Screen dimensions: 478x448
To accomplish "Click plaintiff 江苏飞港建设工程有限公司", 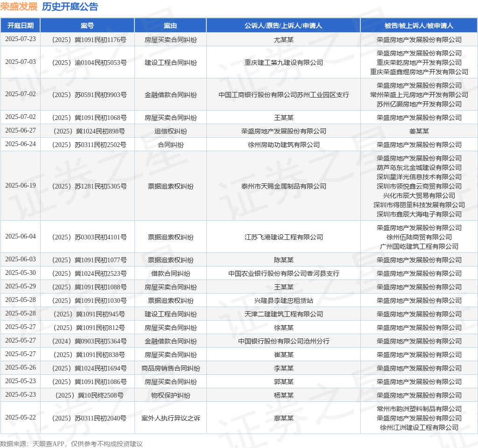I will [283, 237].
